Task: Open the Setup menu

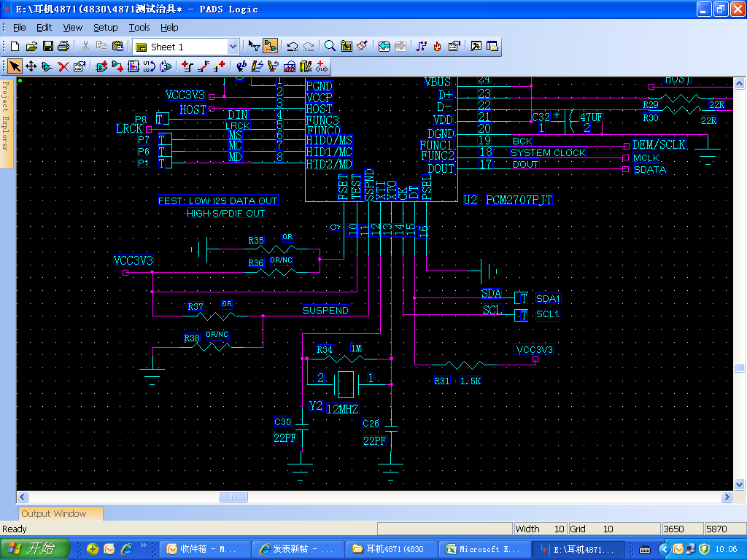Action: click(105, 27)
